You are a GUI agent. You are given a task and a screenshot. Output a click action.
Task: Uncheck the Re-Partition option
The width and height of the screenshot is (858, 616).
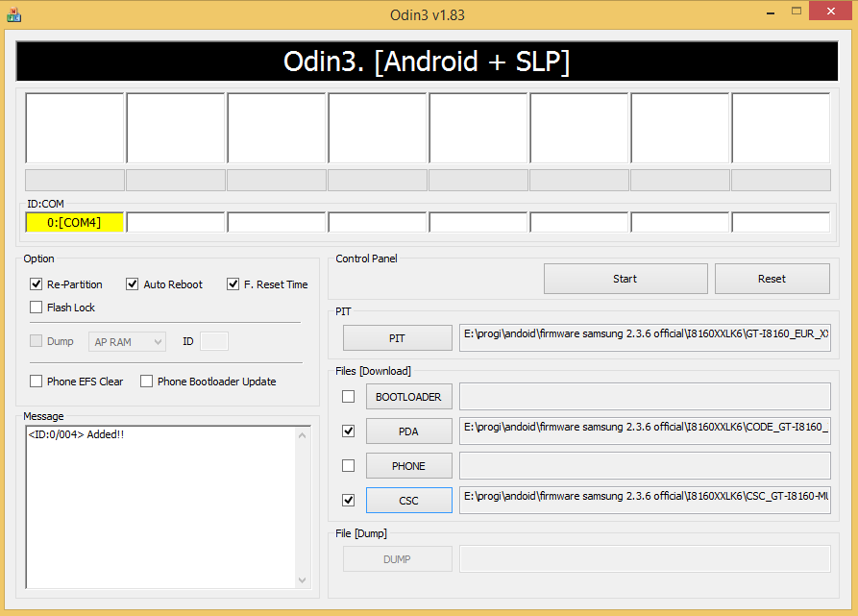point(37,284)
